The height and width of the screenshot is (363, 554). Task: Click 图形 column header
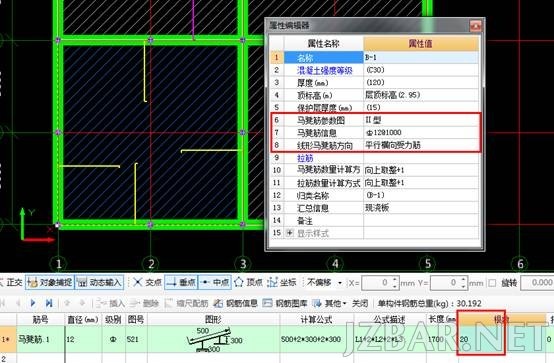click(x=213, y=320)
